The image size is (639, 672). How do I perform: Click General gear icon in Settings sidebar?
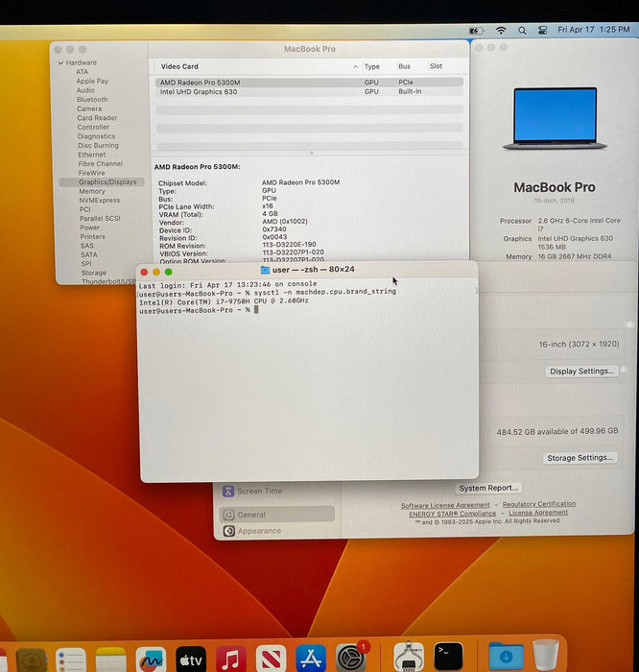click(x=228, y=515)
